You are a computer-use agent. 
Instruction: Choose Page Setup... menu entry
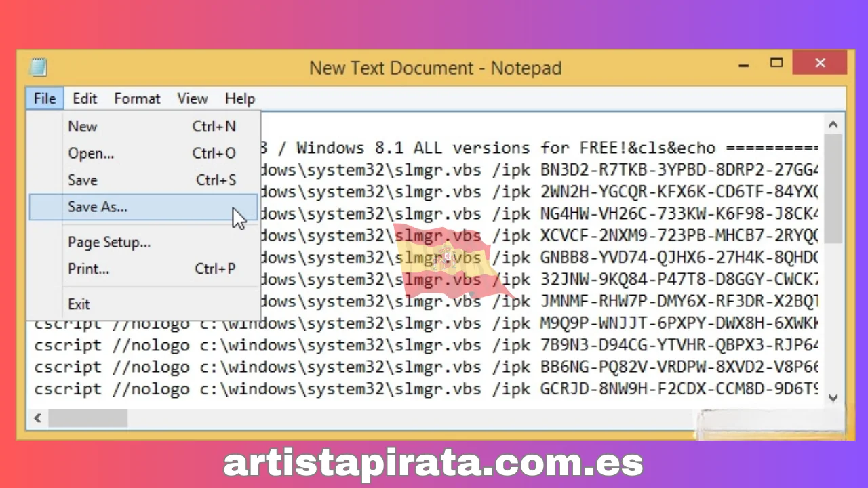[x=143, y=242]
